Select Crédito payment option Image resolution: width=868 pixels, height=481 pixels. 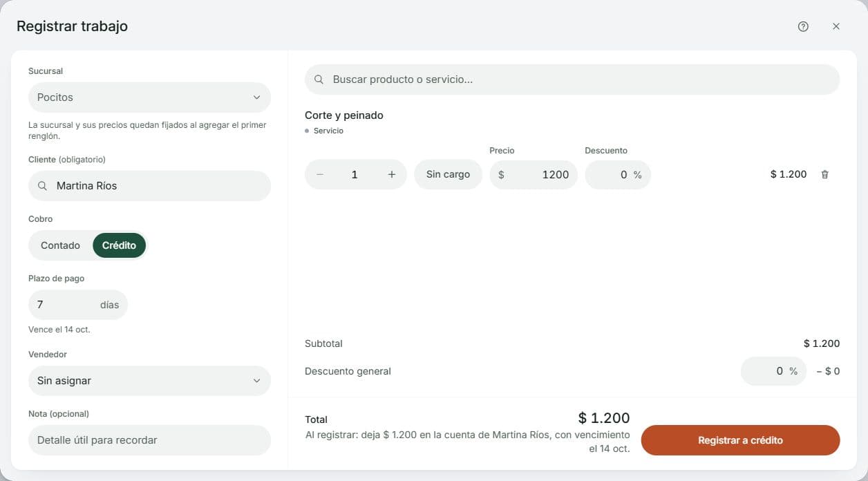pyautogui.click(x=119, y=245)
